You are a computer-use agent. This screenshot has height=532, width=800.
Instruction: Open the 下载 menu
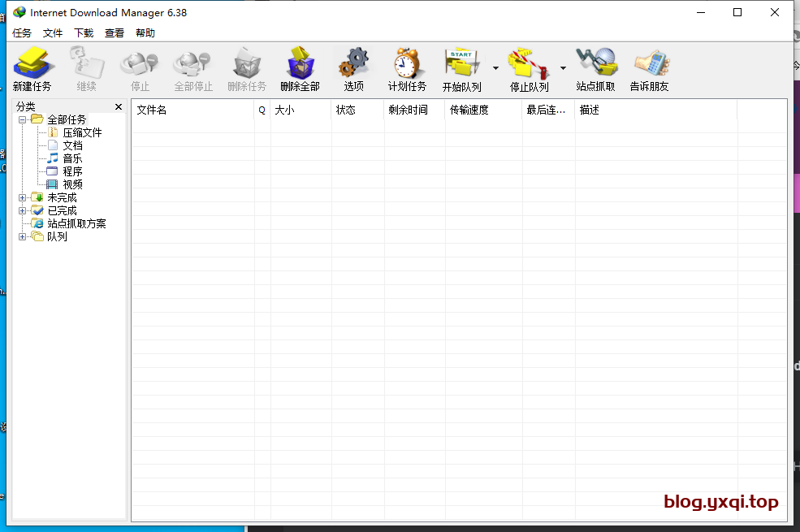(84, 32)
